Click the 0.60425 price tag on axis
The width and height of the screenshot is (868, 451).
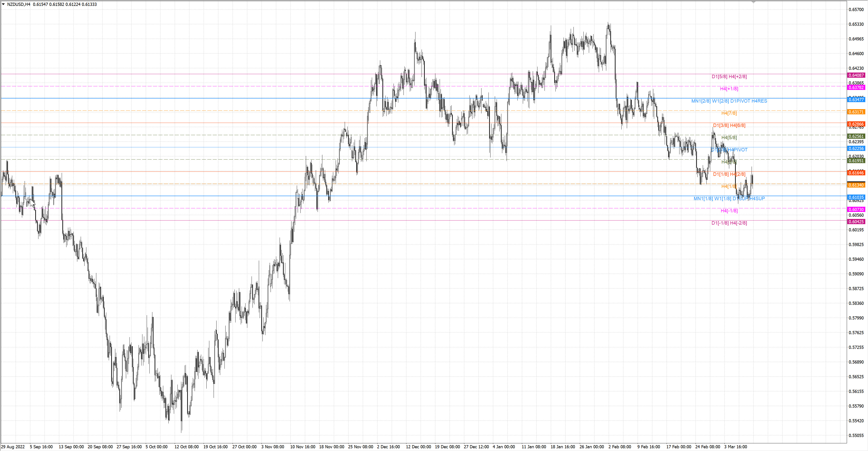click(x=856, y=222)
